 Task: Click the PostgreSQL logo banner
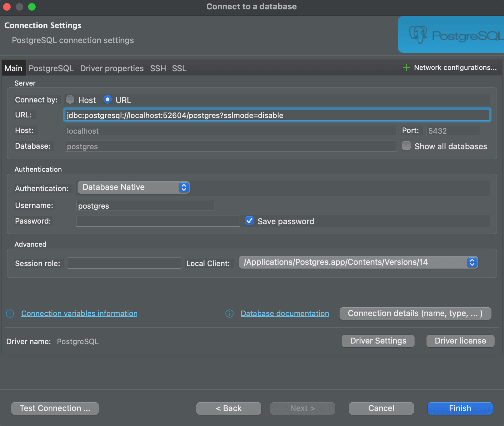pos(450,34)
